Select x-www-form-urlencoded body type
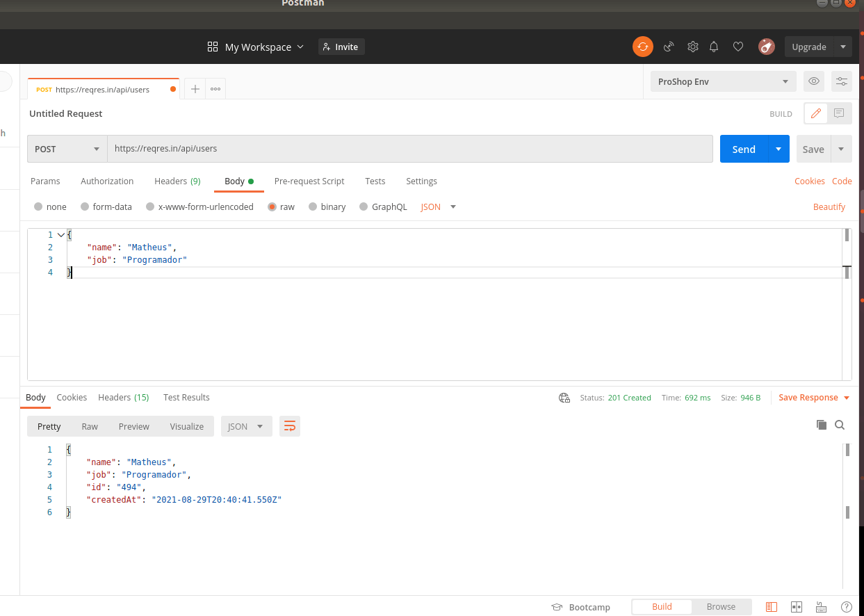 click(199, 206)
